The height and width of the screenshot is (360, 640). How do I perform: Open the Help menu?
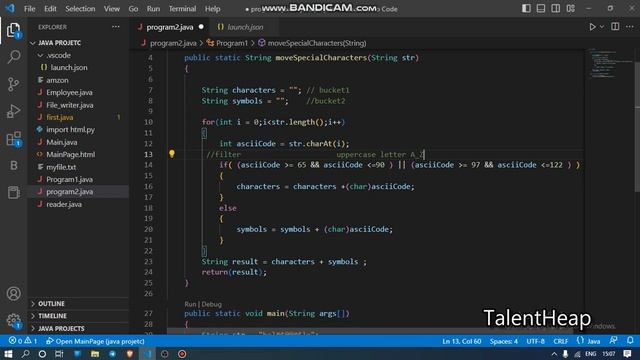pyautogui.click(x=212, y=9)
